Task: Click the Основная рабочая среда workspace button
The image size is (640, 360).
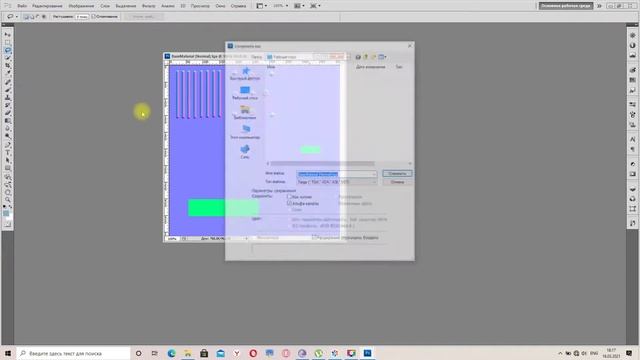Action: click(x=566, y=6)
